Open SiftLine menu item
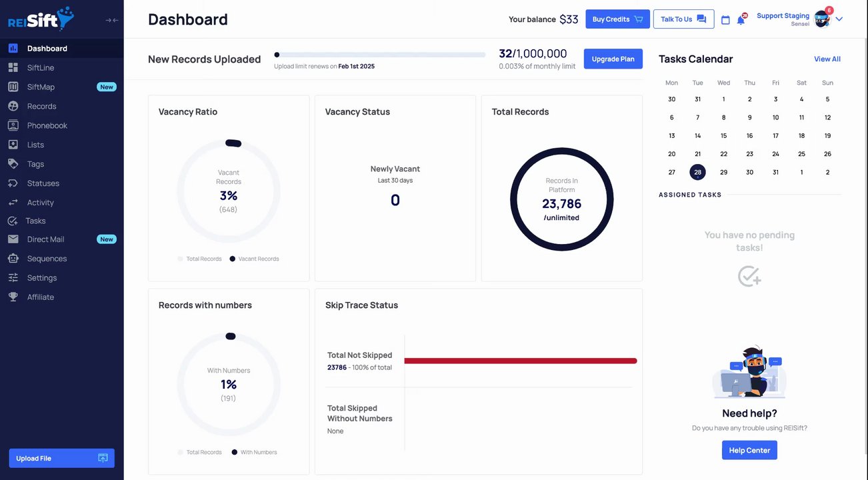The height and width of the screenshot is (480, 868). (62, 67)
